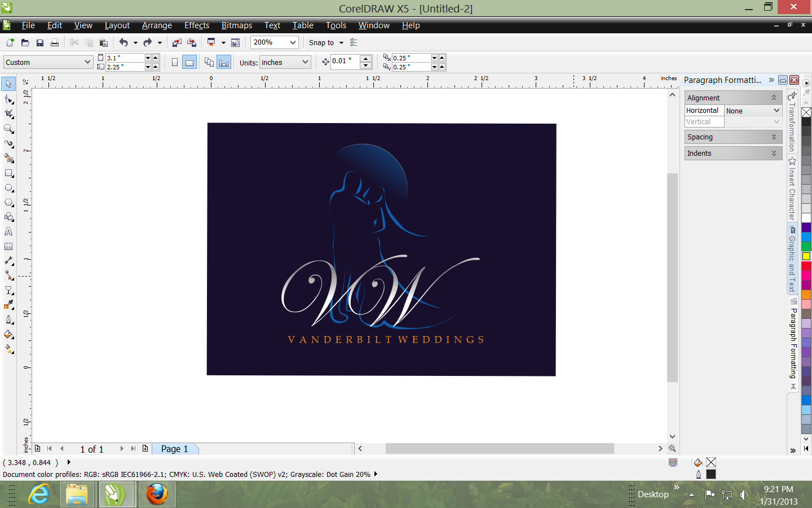This screenshot has height=508, width=812.
Task: Select the Rectangle tool
Action: [x=8, y=173]
